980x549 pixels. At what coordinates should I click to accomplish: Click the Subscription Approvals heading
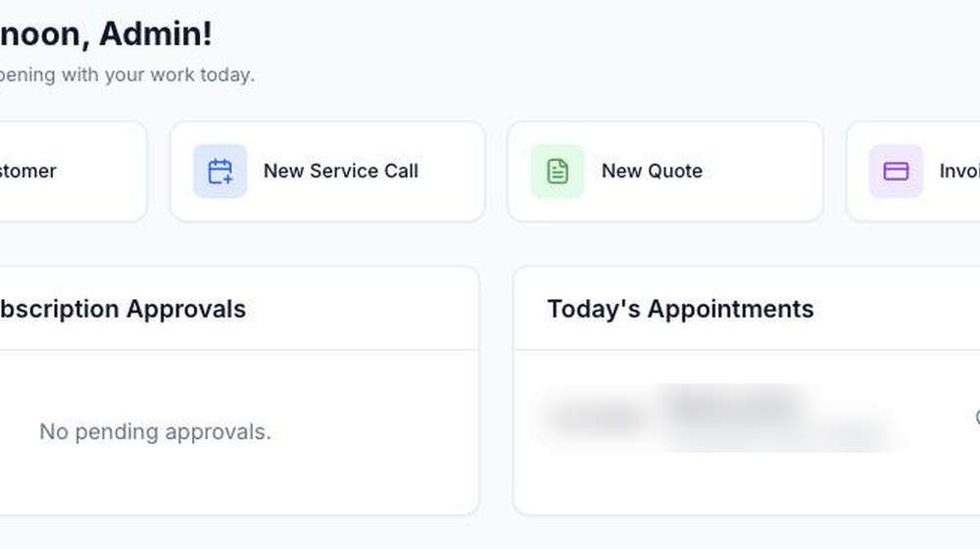click(123, 309)
